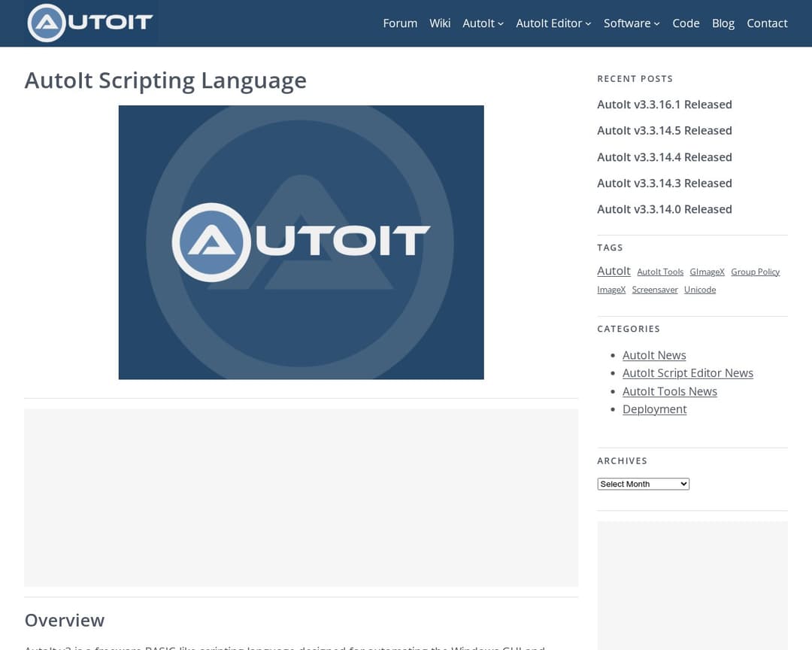
Task: Expand the AutoIt Editor dropdown menu
Action: click(x=553, y=23)
